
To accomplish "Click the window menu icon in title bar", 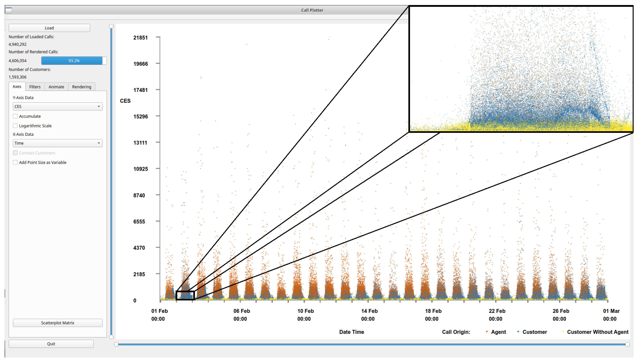I will [8, 10].
